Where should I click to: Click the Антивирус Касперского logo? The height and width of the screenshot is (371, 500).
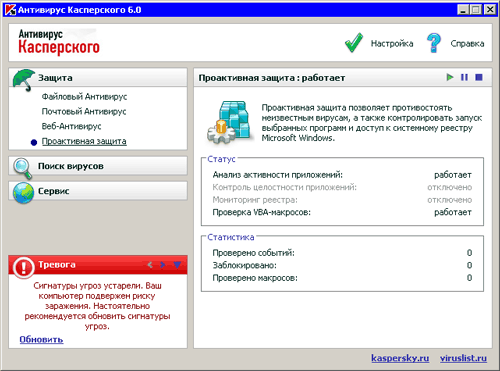click(x=59, y=42)
